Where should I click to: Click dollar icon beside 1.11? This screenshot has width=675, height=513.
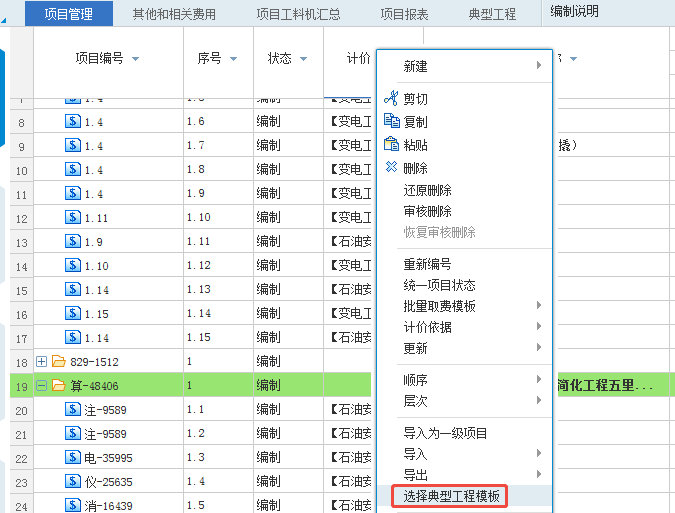coord(73,217)
